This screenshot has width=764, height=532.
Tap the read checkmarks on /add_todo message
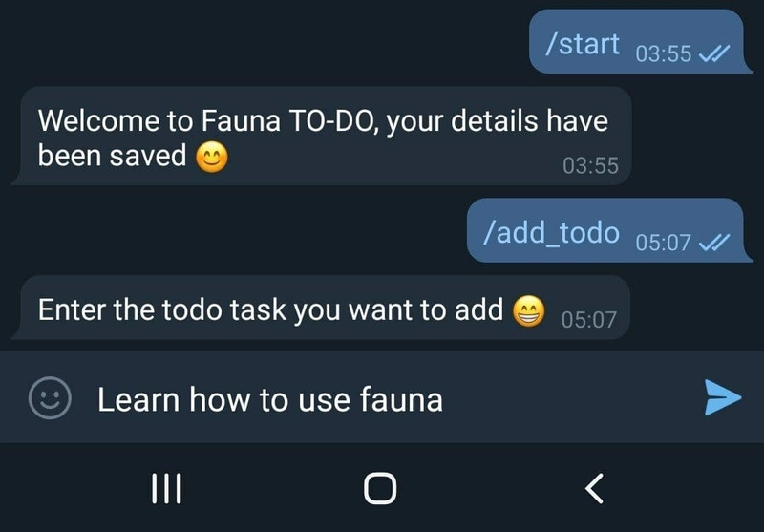coord(714,243)
